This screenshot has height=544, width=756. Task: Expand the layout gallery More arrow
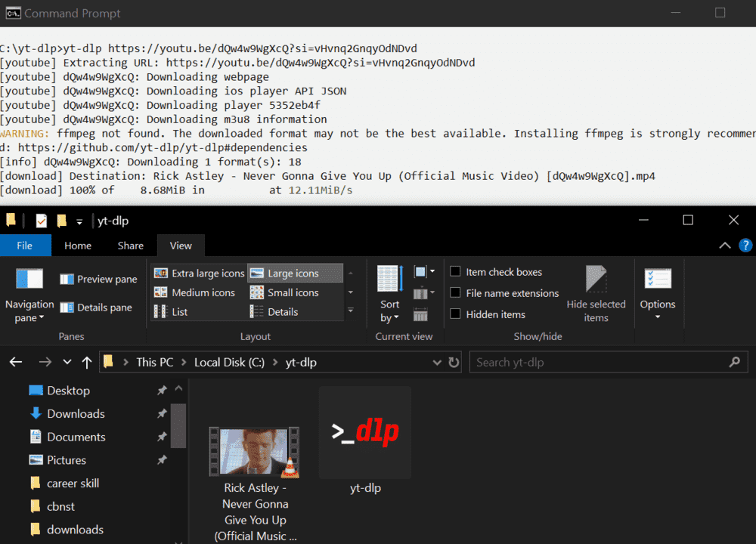pos(351,311)
